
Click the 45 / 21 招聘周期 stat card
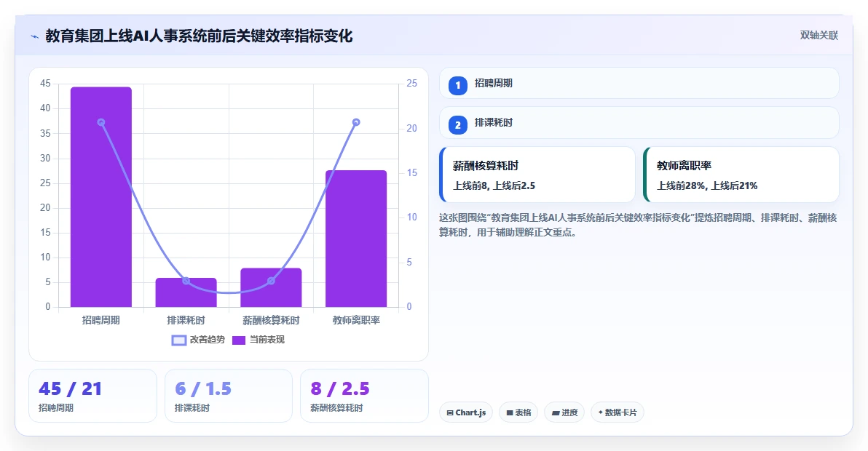(93, 396)
